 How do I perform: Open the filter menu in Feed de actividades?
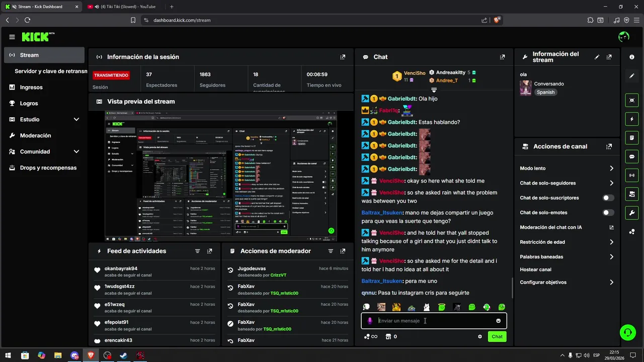[197, 251]
